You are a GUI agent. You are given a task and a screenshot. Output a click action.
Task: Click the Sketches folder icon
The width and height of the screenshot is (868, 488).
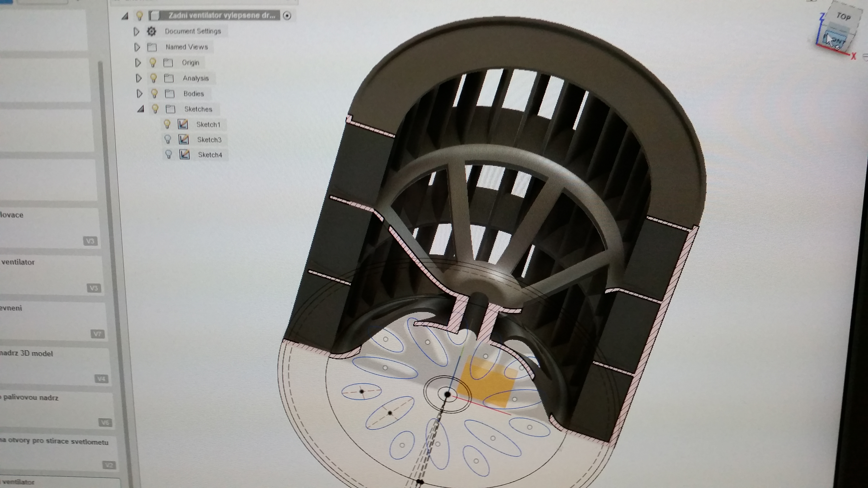(x=170, y=109)
